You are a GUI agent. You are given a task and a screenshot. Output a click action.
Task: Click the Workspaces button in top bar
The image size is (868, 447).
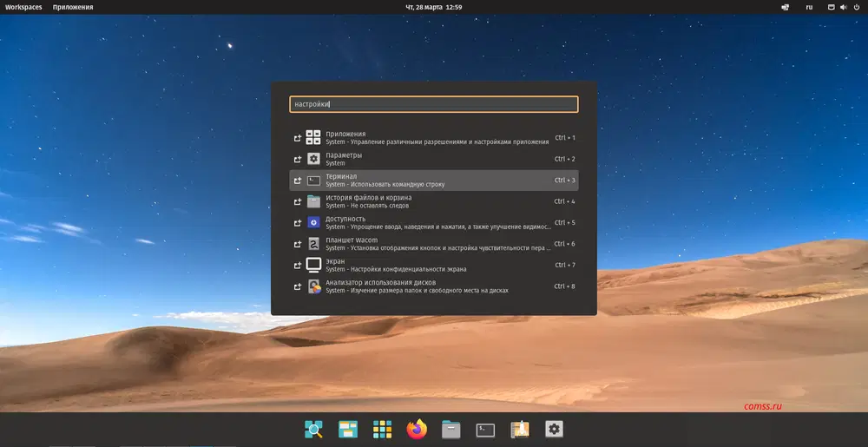point(23,7)
